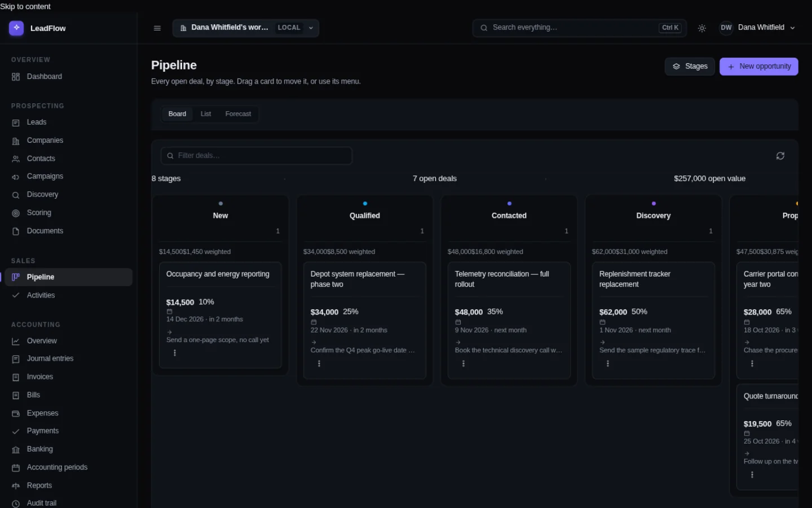Click the Filter deals input field
The height and width of the screenshot is (508, 812).
[257, 156]
